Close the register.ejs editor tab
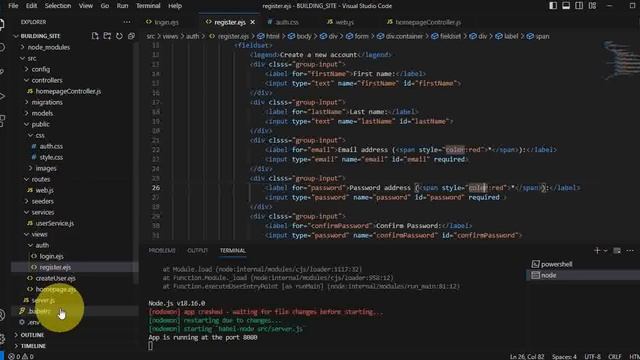Image resolution: width=640 pixels, height=360 pixels. pyautogui.click(x=253, y=22)
